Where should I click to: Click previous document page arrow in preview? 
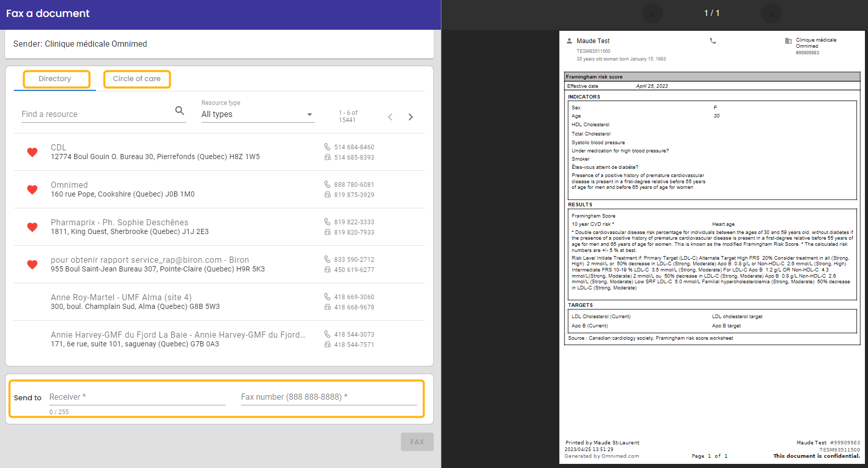pos(653,13)
